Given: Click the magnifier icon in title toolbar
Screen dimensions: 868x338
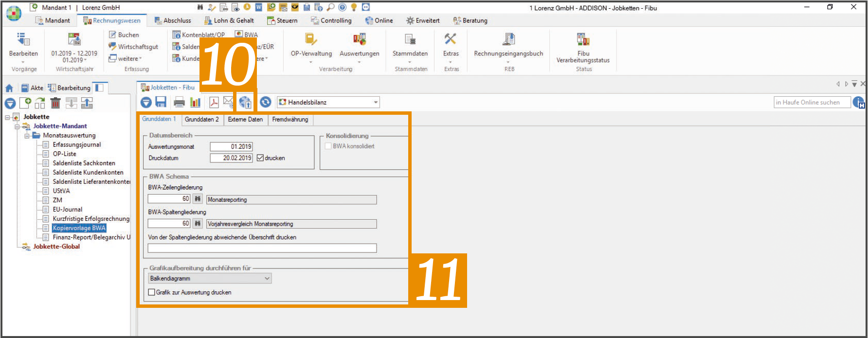Looking at the screenshot, I should (331, 7).
